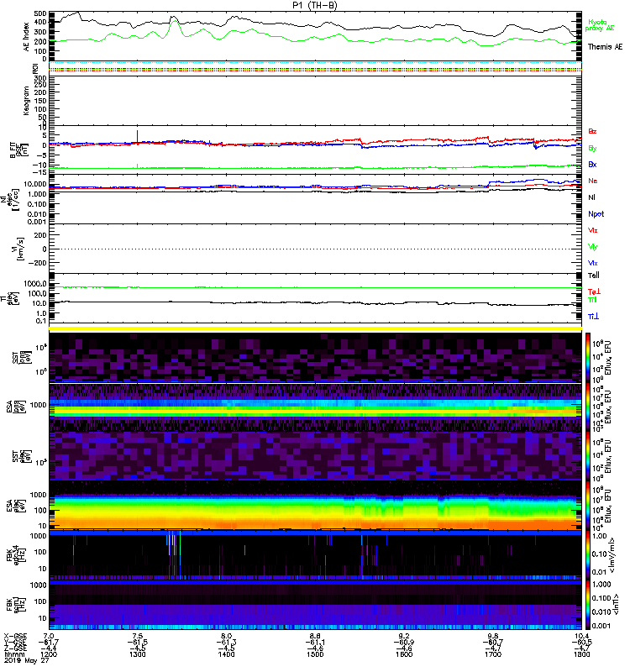Viewport: 630px width, 672px height.
Task: Click the '1400' time tick label
Action: point(226,654)
